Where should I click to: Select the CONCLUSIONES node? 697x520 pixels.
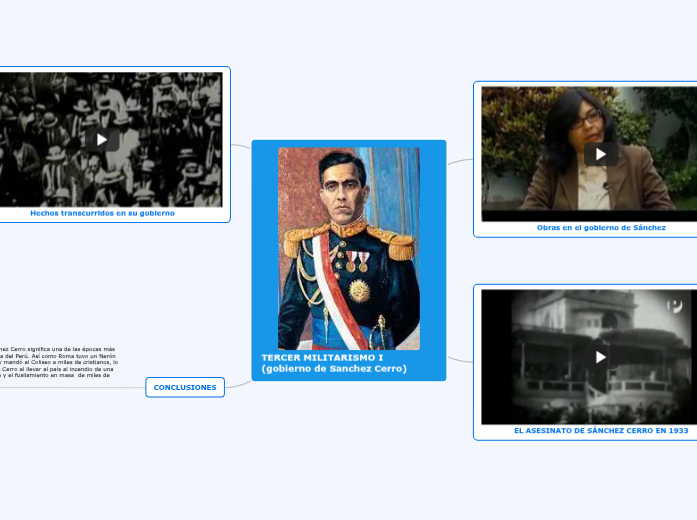tap(185, 387)
